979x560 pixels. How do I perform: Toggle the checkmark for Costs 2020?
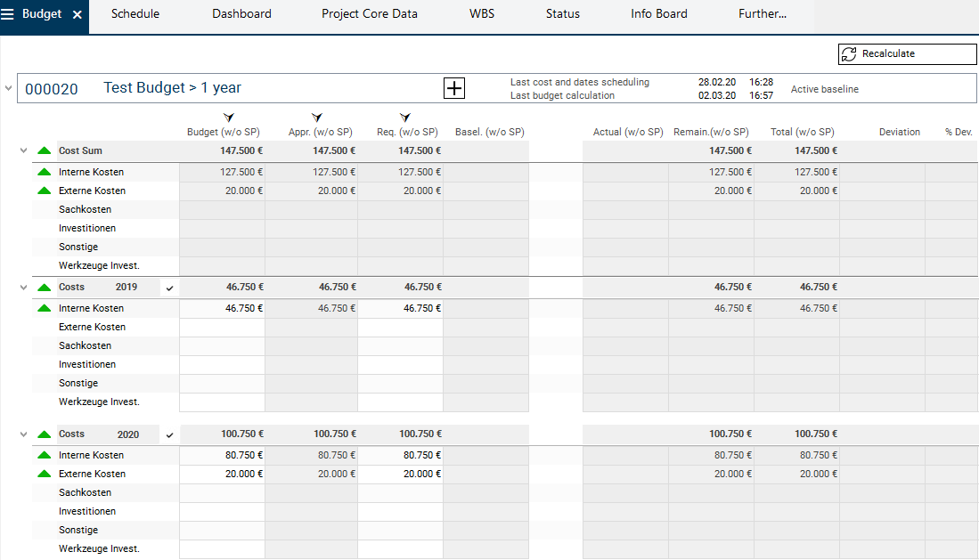pos(169,435)
